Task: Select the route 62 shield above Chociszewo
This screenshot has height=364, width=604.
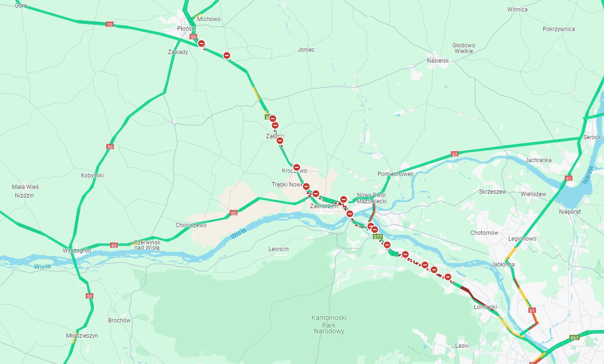Action: pyautogui.click(x=234, y=212)
